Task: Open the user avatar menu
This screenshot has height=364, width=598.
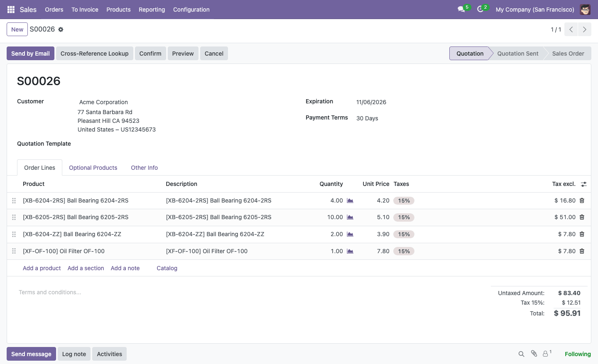Action: coord(585,10)
